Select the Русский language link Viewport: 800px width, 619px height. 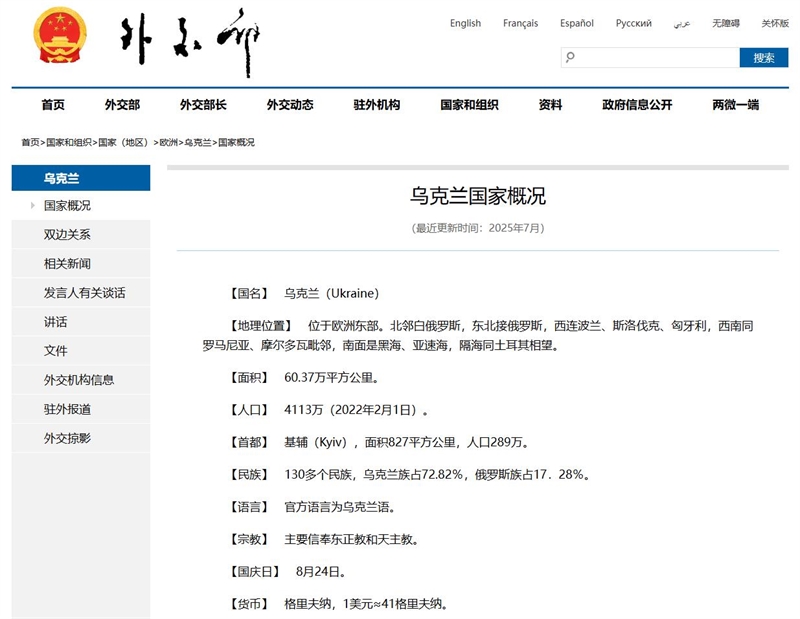(634, 23)
